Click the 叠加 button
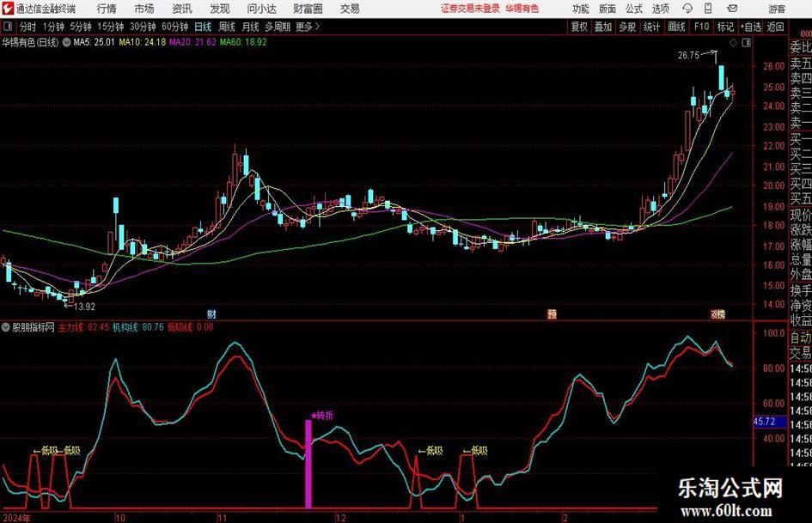 point(603,27)
